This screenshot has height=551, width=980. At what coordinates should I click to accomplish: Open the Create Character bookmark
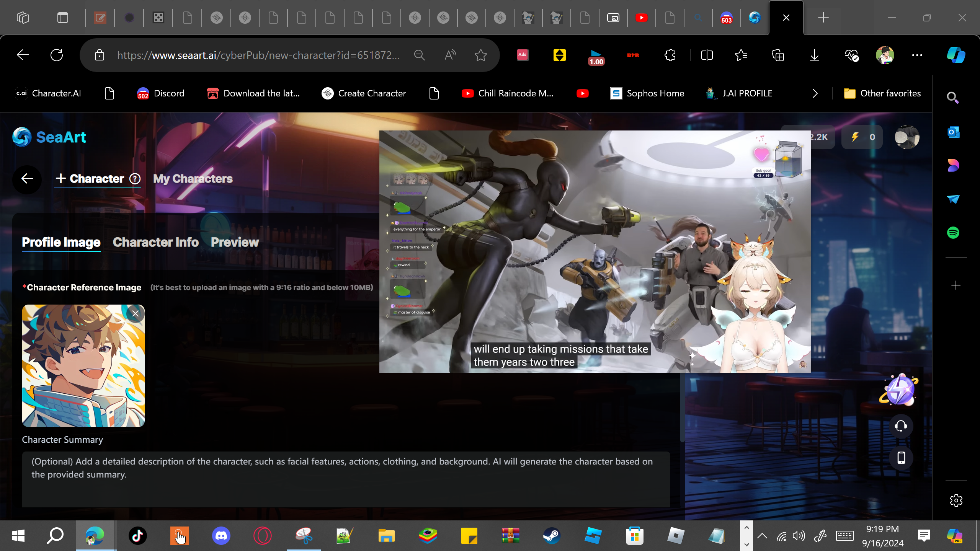click(364, 93)
